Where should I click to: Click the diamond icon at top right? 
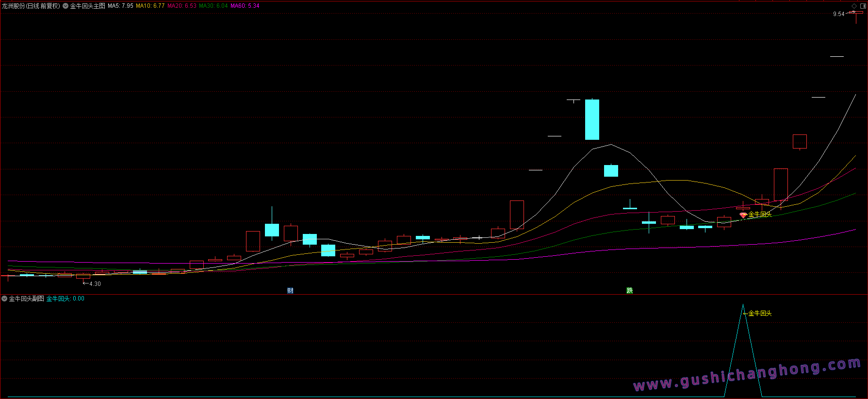(x=854, y=6)
